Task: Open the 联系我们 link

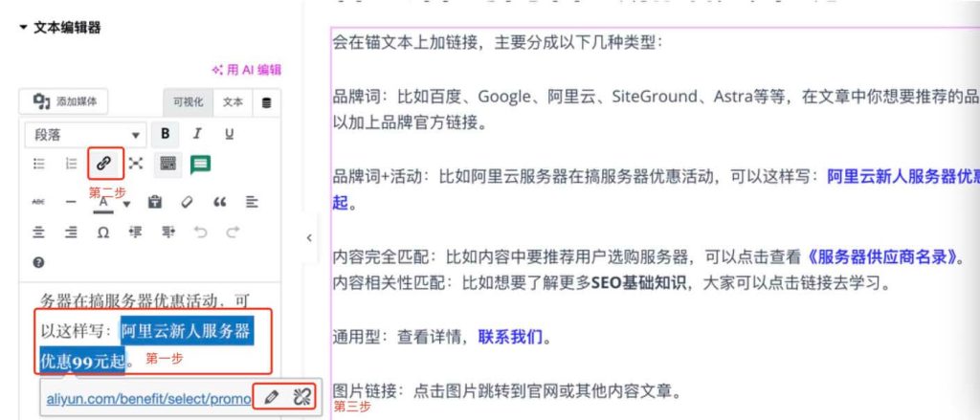Action: point(511,338)
